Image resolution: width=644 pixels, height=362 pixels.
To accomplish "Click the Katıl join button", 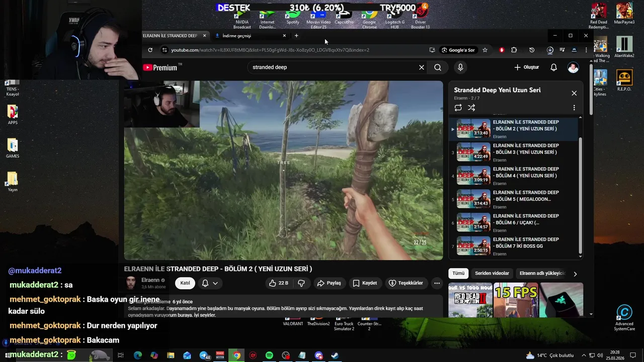I will (185, 283).
